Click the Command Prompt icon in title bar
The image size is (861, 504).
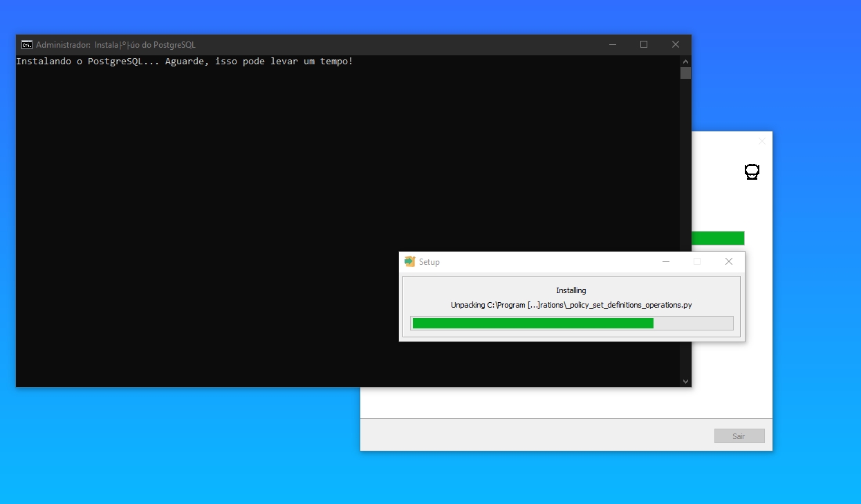click(26, 45)
